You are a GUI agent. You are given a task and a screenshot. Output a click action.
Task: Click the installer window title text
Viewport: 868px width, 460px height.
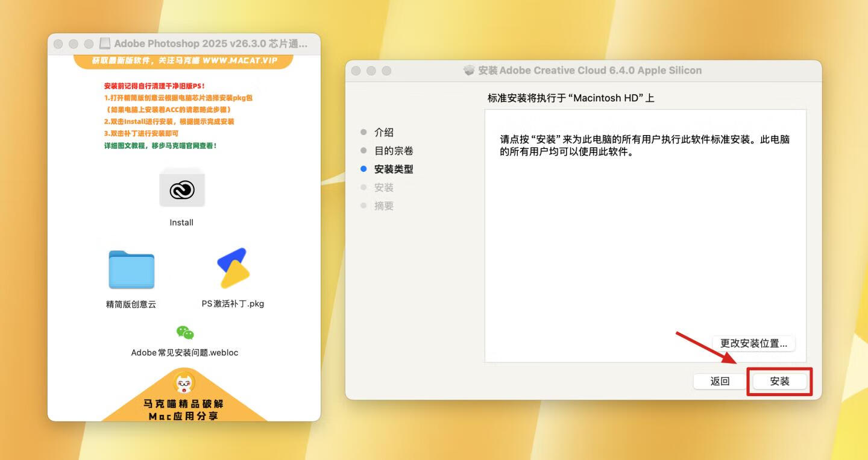point(590,71)
